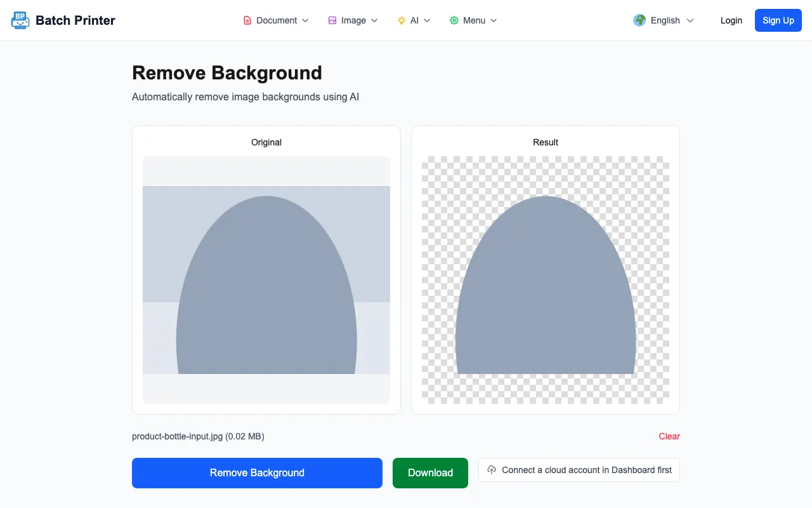Click the Automatically remove image backgrounds subtitle
This screenshot has height=508, width=812.
pos(246,97)
